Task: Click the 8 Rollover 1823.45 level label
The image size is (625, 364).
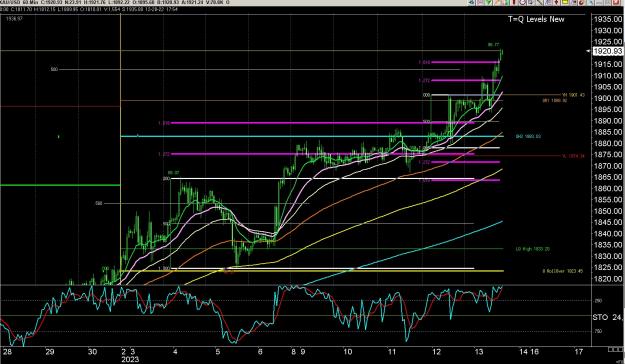Action: point(562,271)
